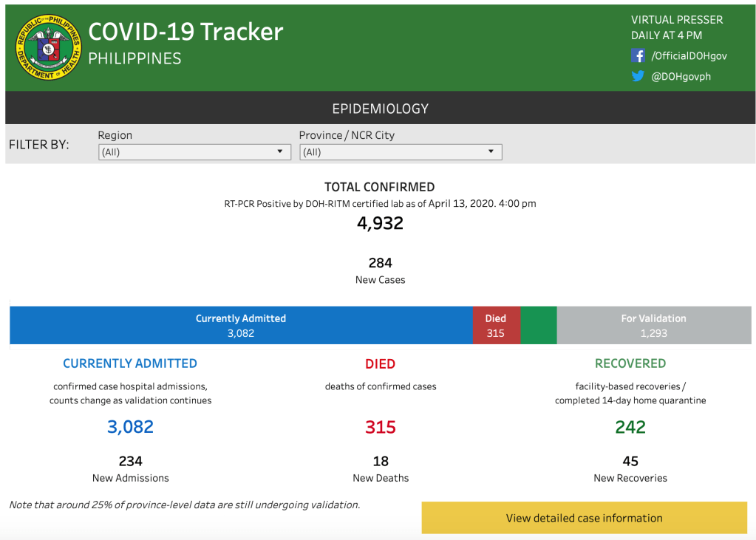The image size is (756, 540).
Task: Select the gray For Validation bar segment
Action: (x=653, y=326)
